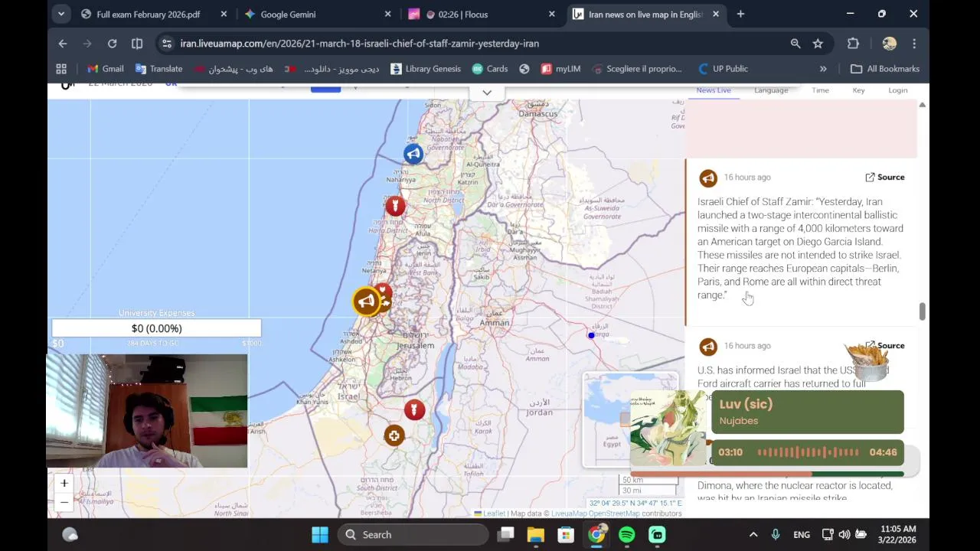Open the Cards bookmark
This screenshot has height=551, width=980.
(490, 69)
